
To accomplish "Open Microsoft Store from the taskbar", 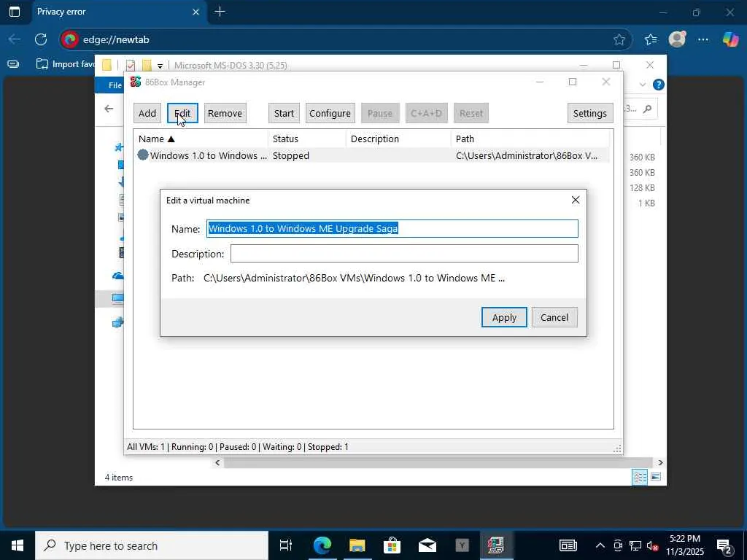I will pyautogui.click(x=392, y=545).
